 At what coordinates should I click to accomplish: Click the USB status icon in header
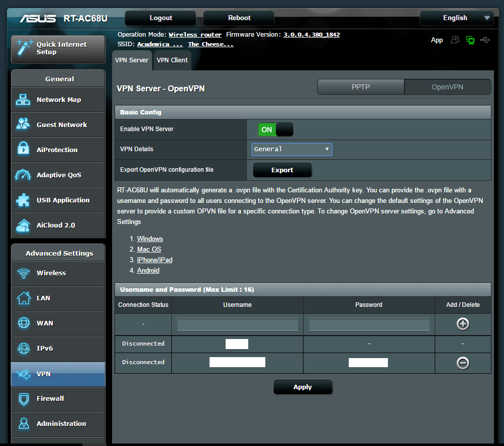(485, 40)
